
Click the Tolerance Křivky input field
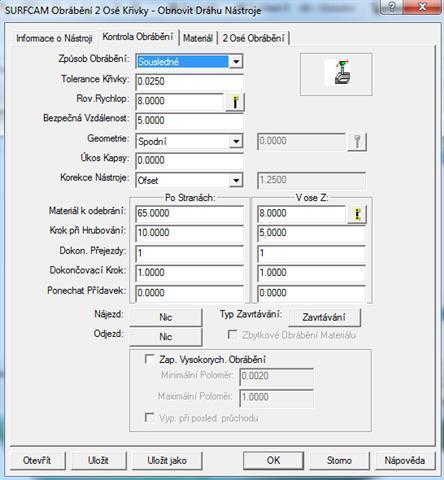(x=189, y=82)
